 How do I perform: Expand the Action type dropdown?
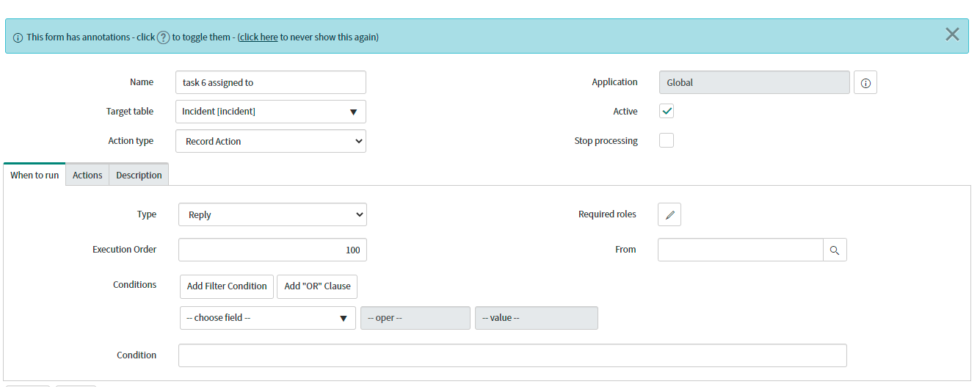tap(271, 141)
